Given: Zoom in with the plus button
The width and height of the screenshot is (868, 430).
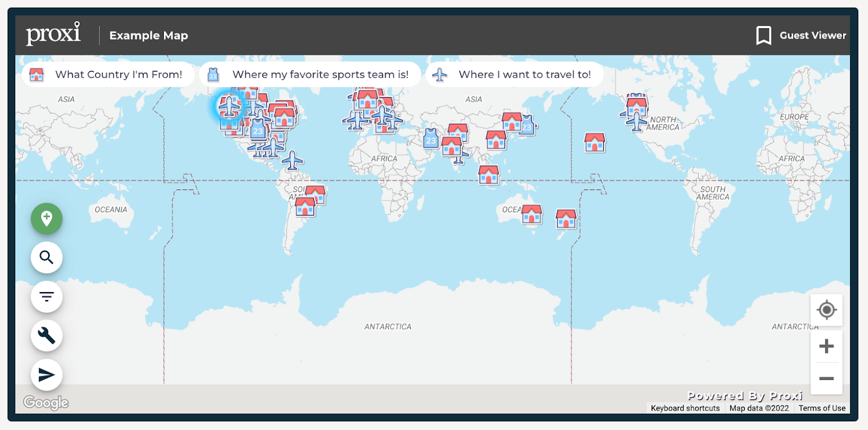Looking at the screenshot, I should 826,346.
